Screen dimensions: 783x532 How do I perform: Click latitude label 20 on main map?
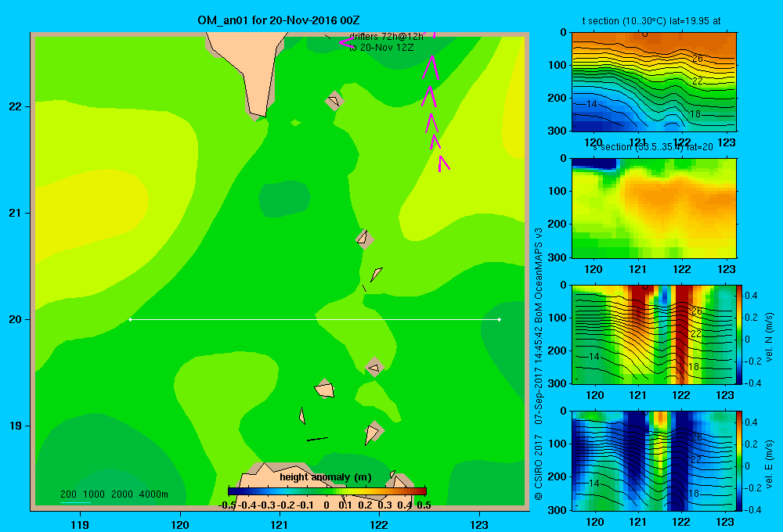click(15, 319)
